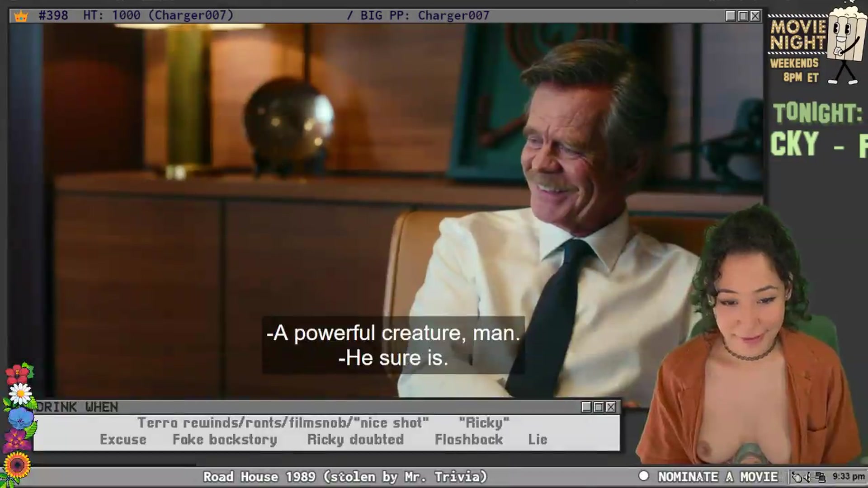Image resolution: width=868 pixels, height=488 pixels.
Task: Click the "WEEKENDS 8PM ET" schedule text
Action: tap(794, 70)
